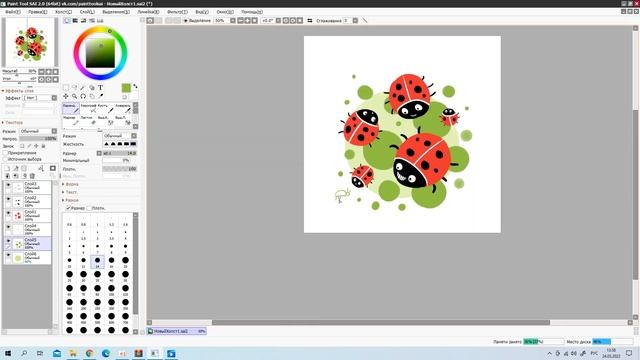Select the hand pan tool
The width and height of the screenshot is (640, 360).
click(92, 96)
